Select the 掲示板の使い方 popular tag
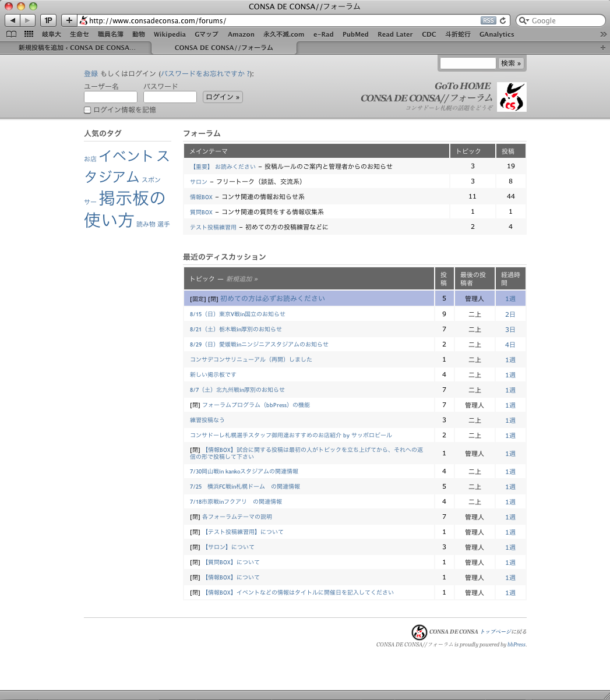 (x=125, y=209)
